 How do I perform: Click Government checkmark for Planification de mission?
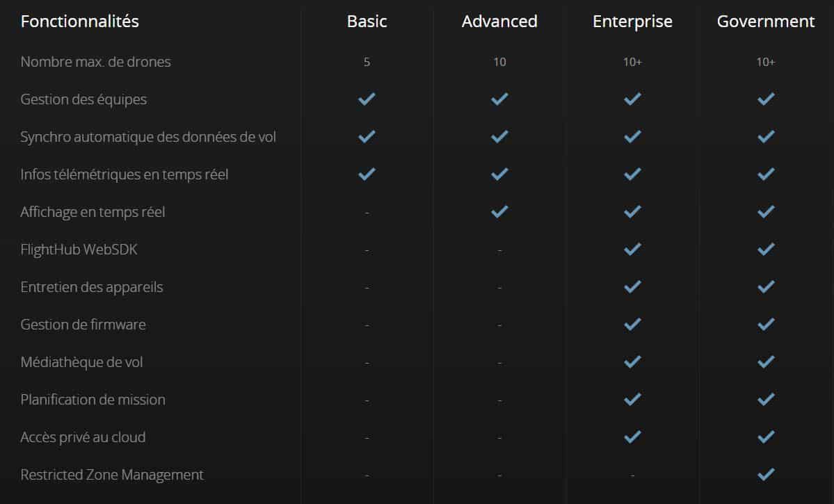[x=766, y=400]
